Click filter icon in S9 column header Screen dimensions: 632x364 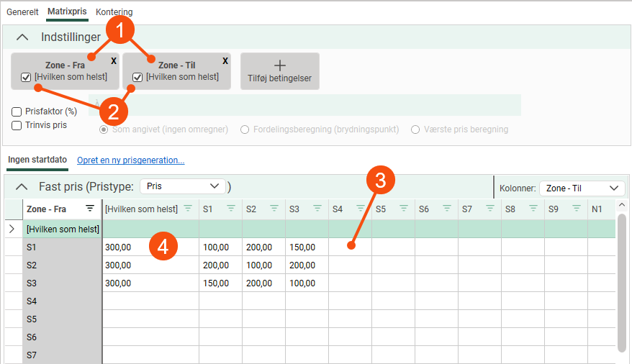coord(577,209)
